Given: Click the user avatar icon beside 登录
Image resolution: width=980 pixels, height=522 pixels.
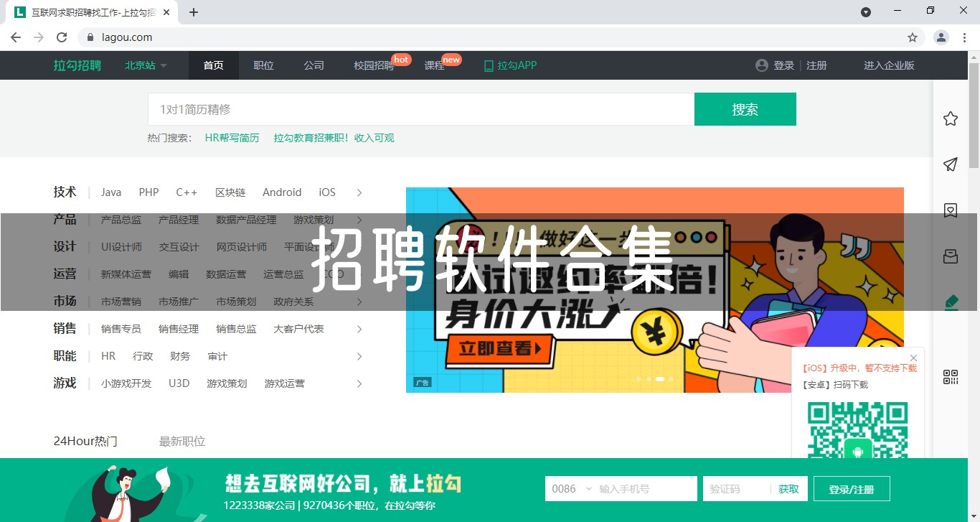Looking at the screenshot, I should click(762, 65).
